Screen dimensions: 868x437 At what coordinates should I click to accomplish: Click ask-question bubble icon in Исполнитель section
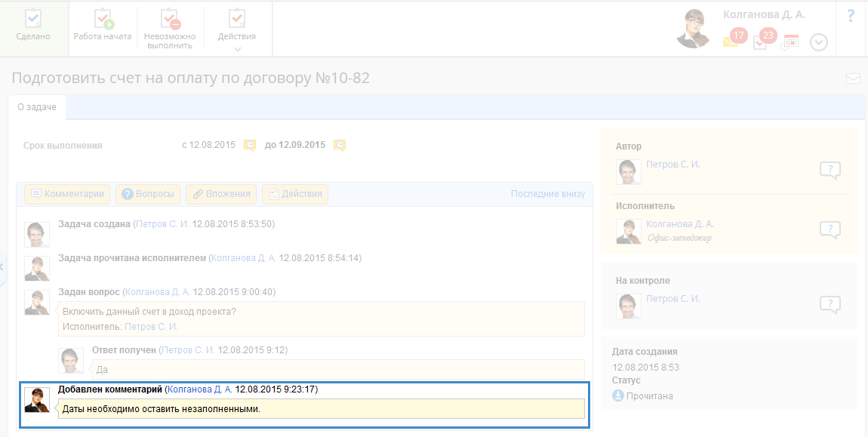pyautogui.click(x=830, y=230)
